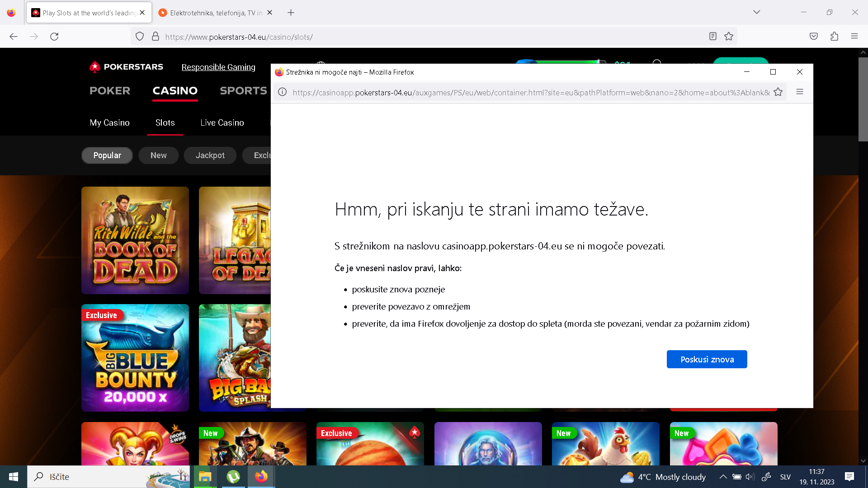868x488 pixels.
Task: Click the padlock site info icon
Action: pos(156,37)
